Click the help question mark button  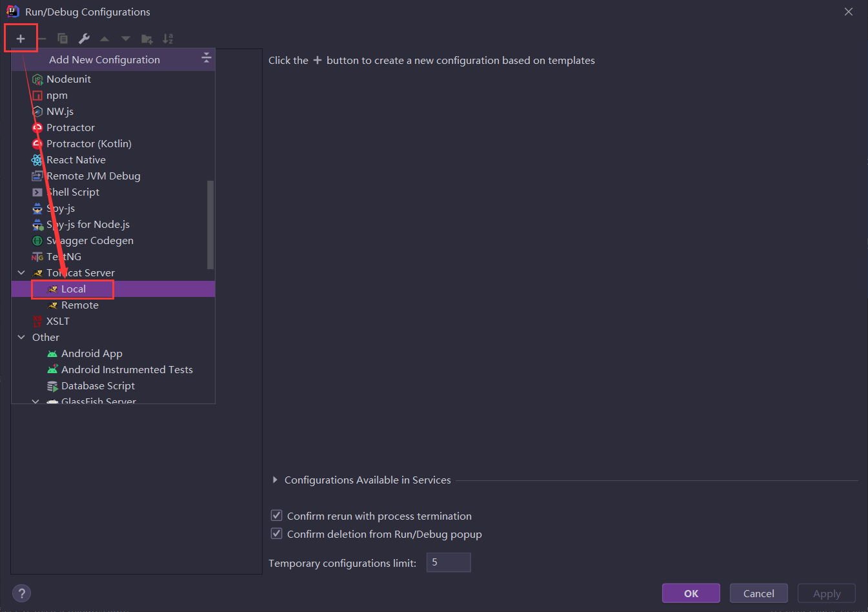pos(21,593)
